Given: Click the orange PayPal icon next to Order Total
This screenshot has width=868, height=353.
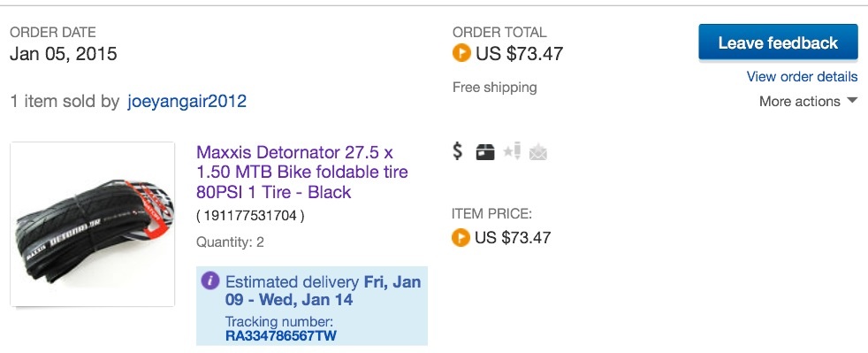Looking at the screenshot, I should 461,53.
